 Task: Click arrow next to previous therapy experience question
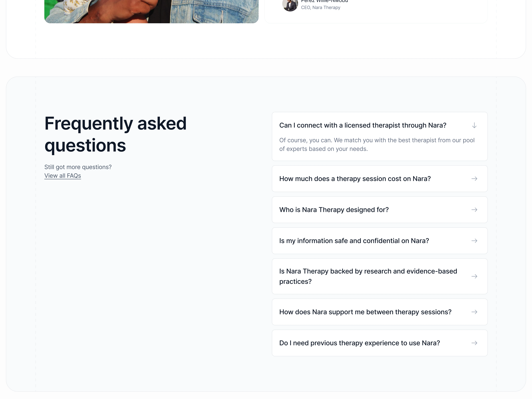click(x=474, y=343)
